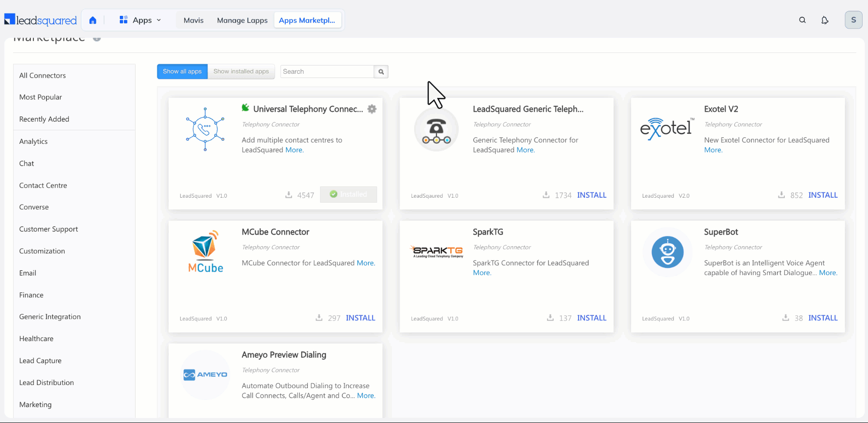Click the Generic Telephony phone logo
The width and height of the screenshot is (868, 423).
coord(436,129)
